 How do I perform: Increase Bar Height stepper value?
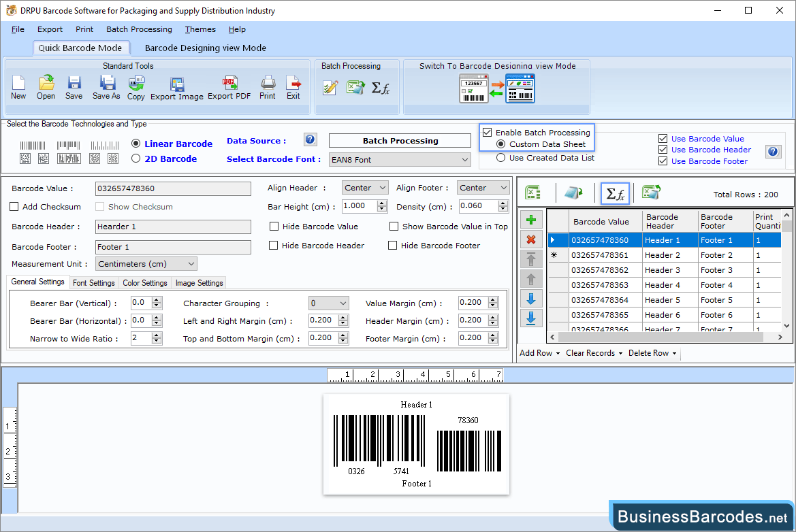pyautogui.click(x=382, y=203)
